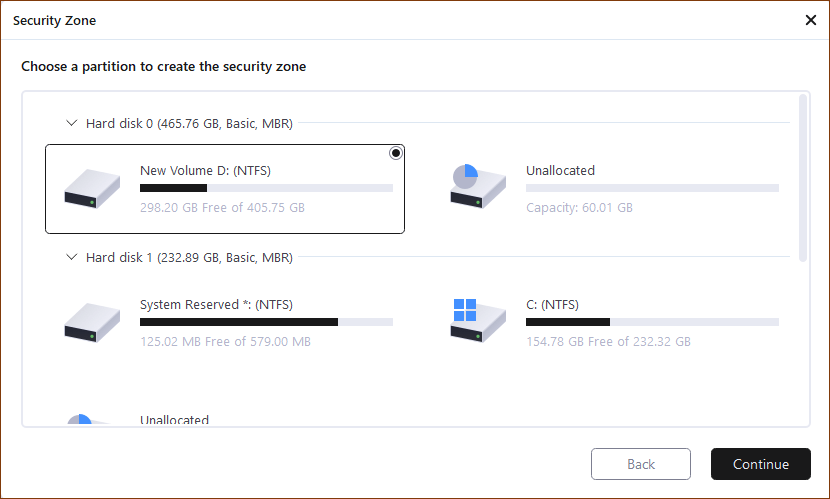This screenshot has height=499, width=830.
Task: Click the System Reserved drive icon
Action: [x=92, y=322]
